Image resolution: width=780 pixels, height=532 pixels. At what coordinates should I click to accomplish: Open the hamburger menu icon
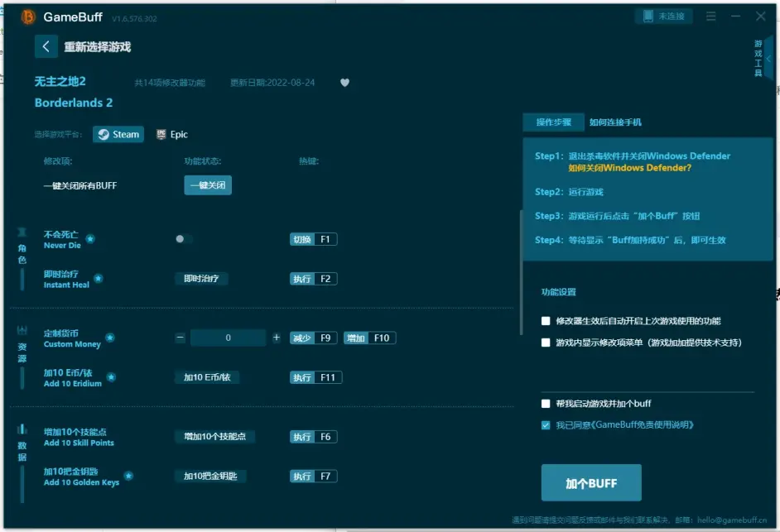[x=710, y=17]
